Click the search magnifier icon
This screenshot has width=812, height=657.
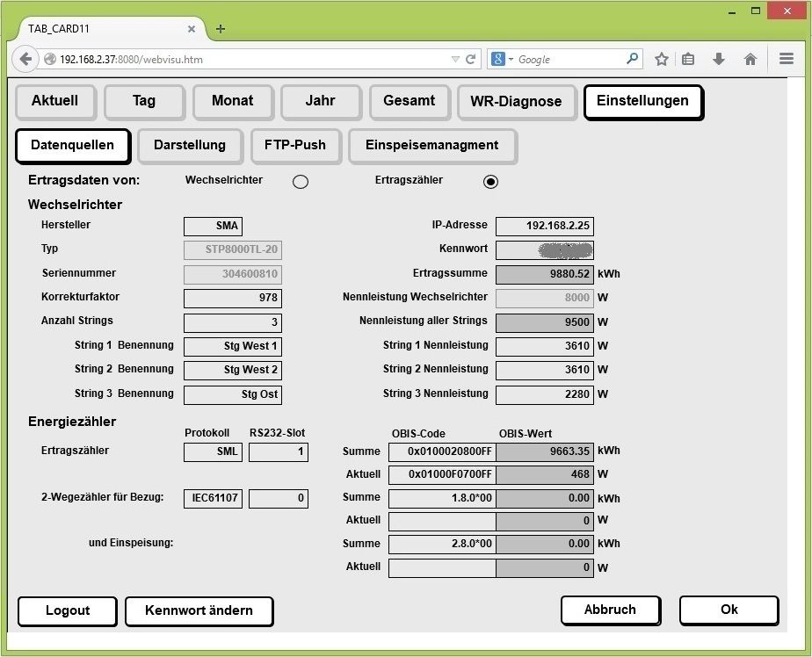[x=633, y=60]
